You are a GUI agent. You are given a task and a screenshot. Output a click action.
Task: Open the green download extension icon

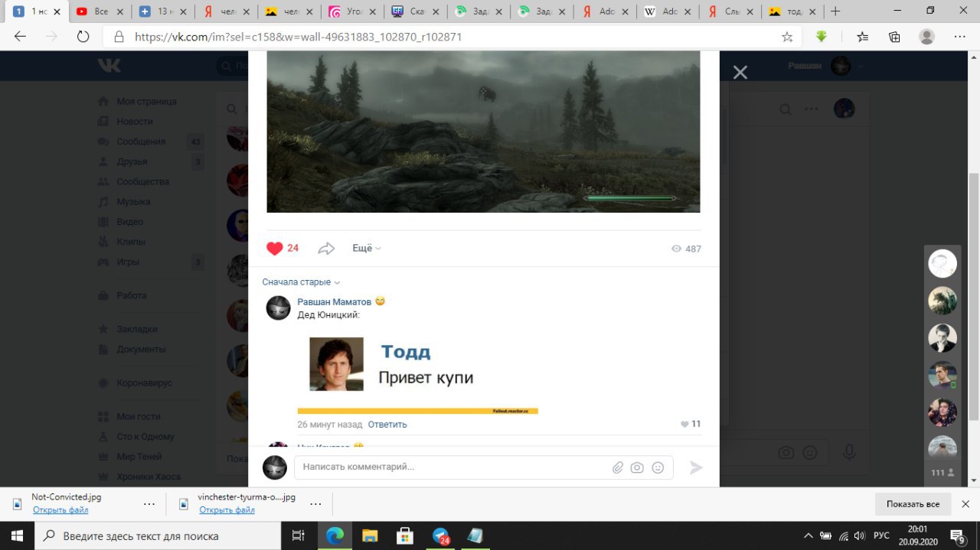click(822, 37)
